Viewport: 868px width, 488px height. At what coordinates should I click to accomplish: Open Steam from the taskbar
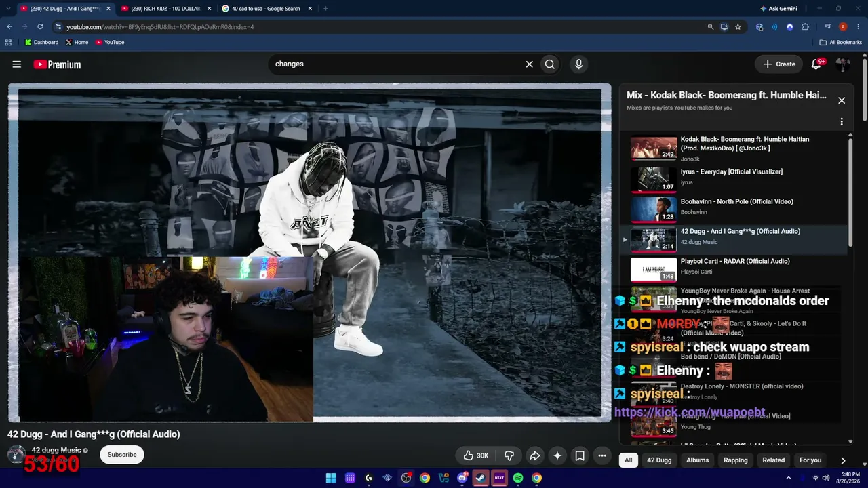point(480,478)
